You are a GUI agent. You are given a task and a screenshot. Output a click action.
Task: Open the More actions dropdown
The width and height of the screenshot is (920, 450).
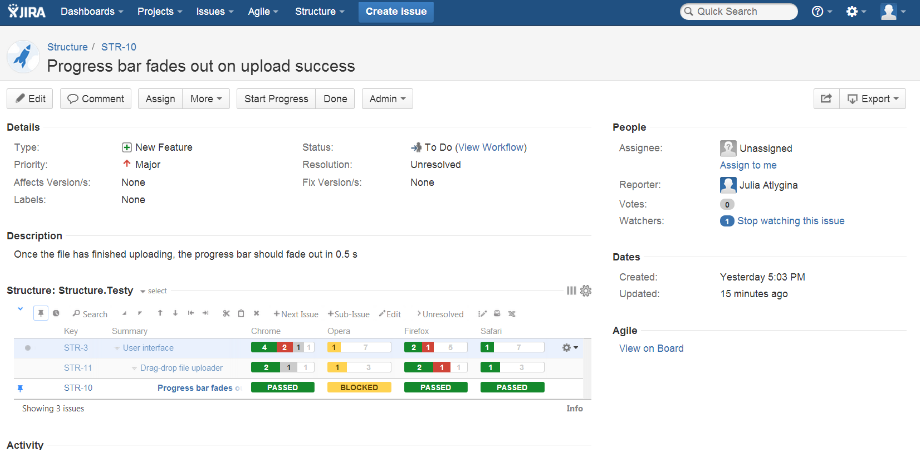click(x=206, y=99)
